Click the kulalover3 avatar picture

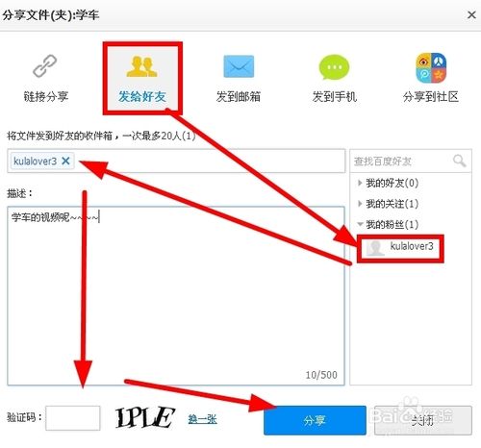375,248
